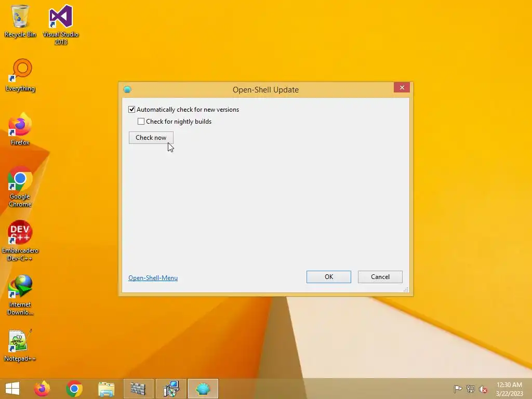This screenshot has width=532, height=399.
Task: Cancel the Open-Shell Update dialog
Action: (380, 277)
